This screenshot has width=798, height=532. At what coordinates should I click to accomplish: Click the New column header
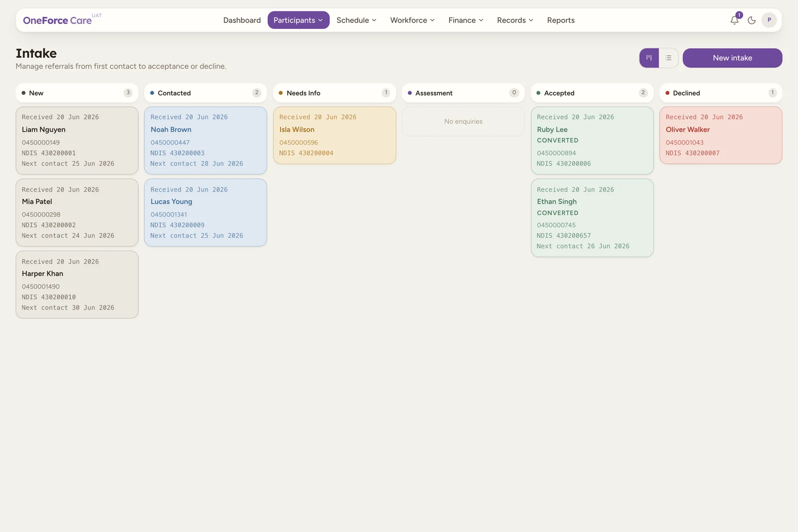point(77,93)
